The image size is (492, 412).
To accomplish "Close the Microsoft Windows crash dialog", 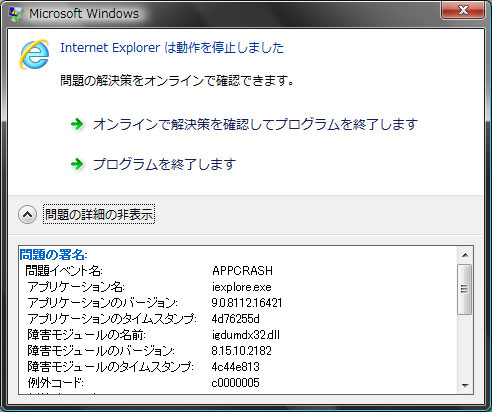I will [463, 10].
